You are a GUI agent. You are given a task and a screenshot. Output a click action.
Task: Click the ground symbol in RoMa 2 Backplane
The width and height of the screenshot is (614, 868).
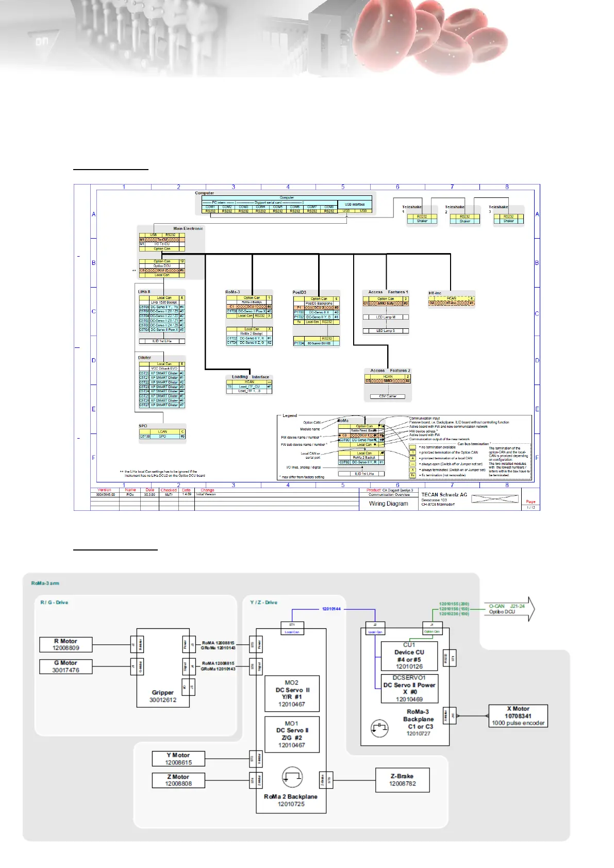pyautogui.click(x=292, y=777)
